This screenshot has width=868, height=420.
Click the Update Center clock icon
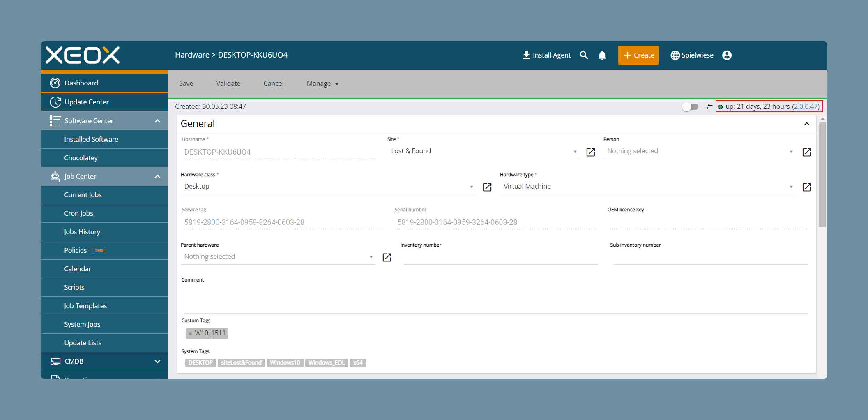(x=55, y=102)
